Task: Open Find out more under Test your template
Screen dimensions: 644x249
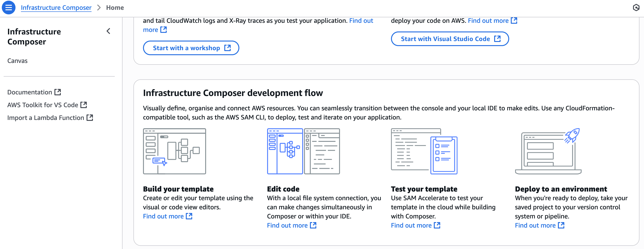Action: 411,226
